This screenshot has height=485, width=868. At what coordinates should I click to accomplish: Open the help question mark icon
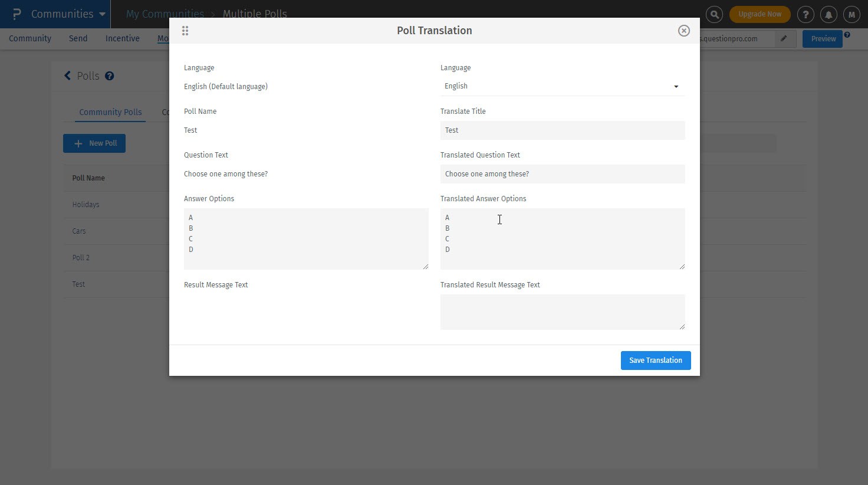coord(805,14)
